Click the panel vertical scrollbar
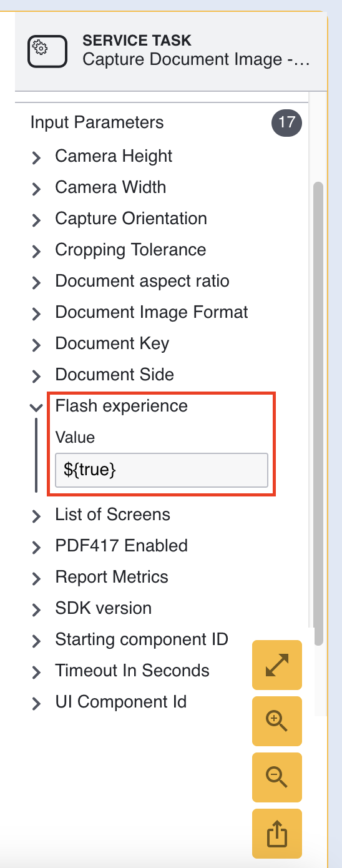This screenshot has width=342, height=868. 318,413
